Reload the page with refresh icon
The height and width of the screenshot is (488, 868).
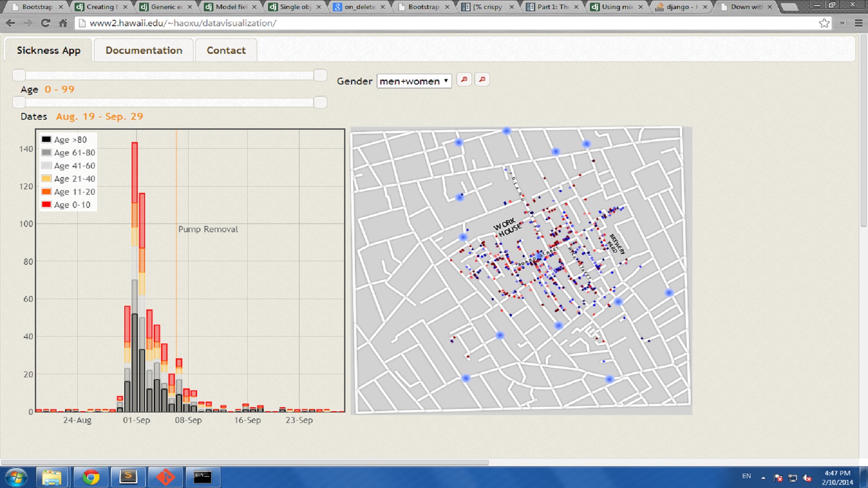45,23
